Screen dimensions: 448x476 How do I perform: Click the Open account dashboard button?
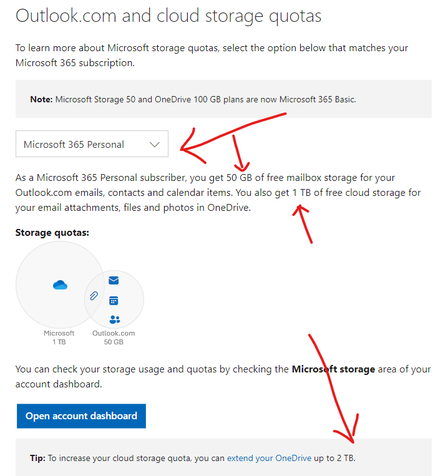[x=81, y=416]
